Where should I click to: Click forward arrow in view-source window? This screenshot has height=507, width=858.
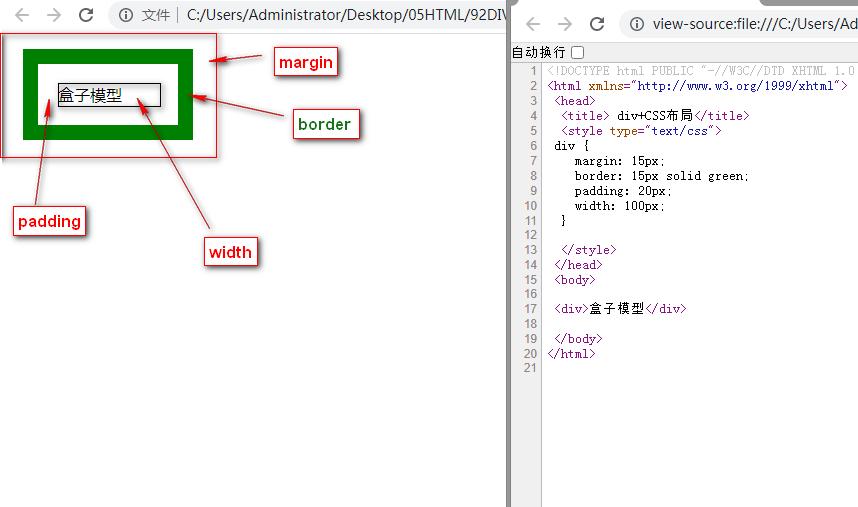pyautogui.click(x=565, y=24)
